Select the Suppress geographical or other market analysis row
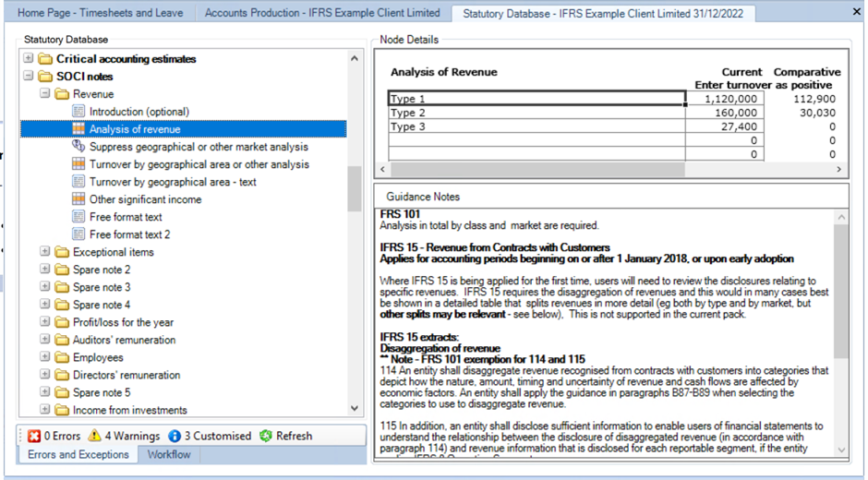The width and height of the screenshot is (868, 480). click(199, 147)
